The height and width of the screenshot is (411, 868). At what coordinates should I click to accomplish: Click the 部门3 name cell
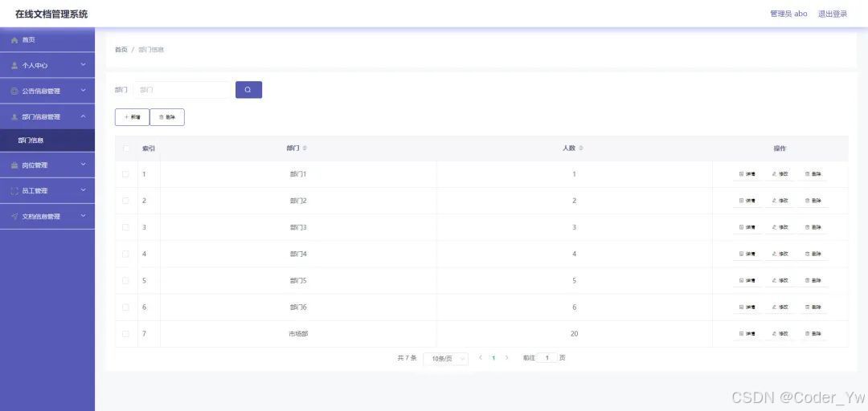pyautogui.click(x=298, y=227)
